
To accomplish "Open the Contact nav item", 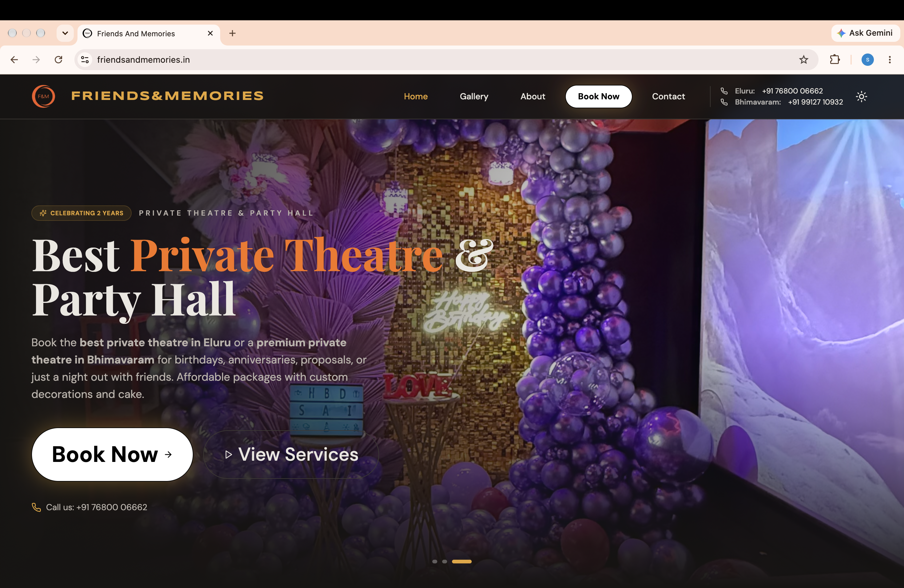I will [668, 97].
